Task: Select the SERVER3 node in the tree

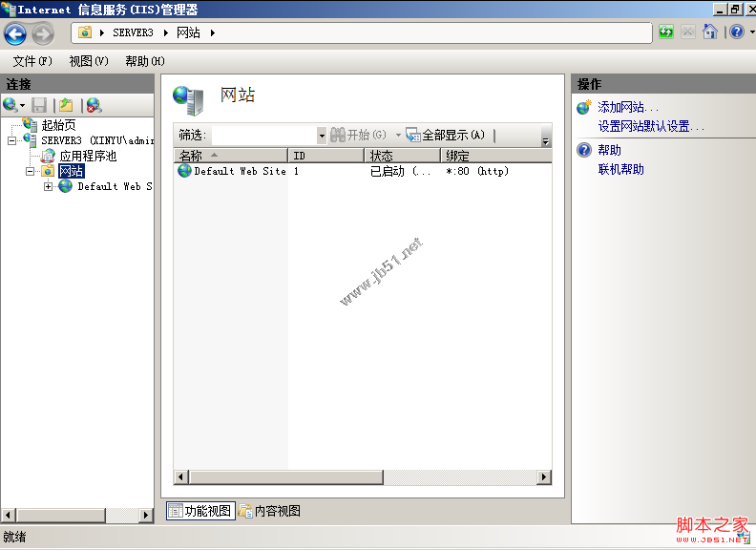Action: [97, 140]
